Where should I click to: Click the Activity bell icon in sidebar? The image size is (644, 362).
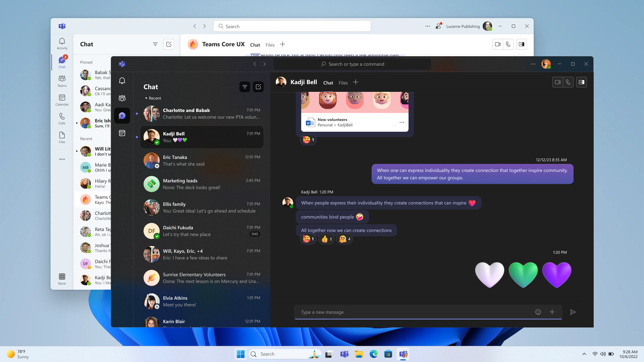61,43
